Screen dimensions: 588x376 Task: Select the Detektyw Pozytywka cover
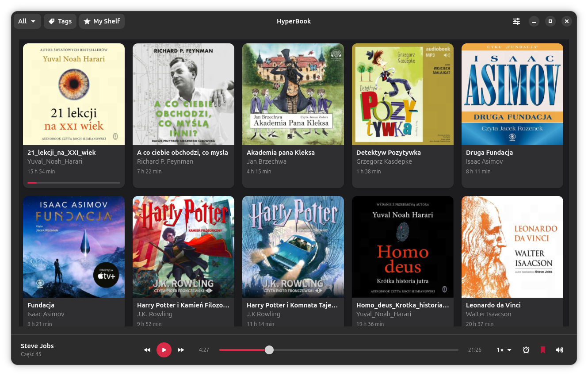pos(403,94)
